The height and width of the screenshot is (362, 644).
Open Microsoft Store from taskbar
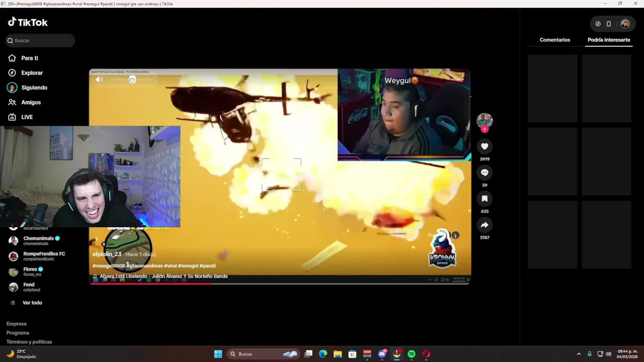tap(352, 354)
